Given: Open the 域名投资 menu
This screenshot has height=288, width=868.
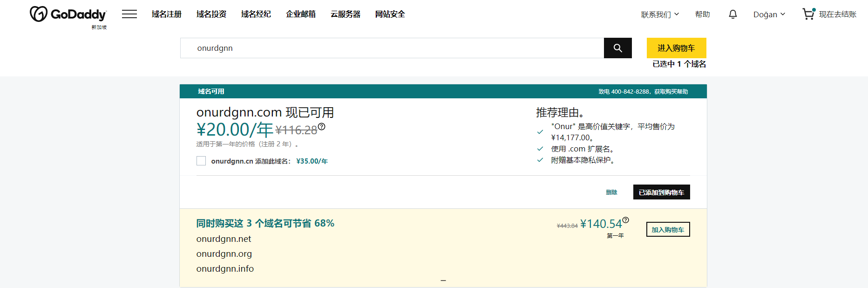Looking at the screenshot, I should [211, 14].
